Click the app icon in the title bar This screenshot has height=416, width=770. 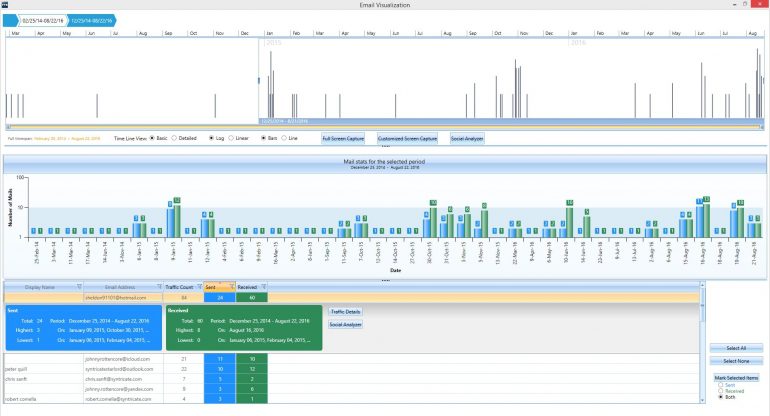[5, 5]
